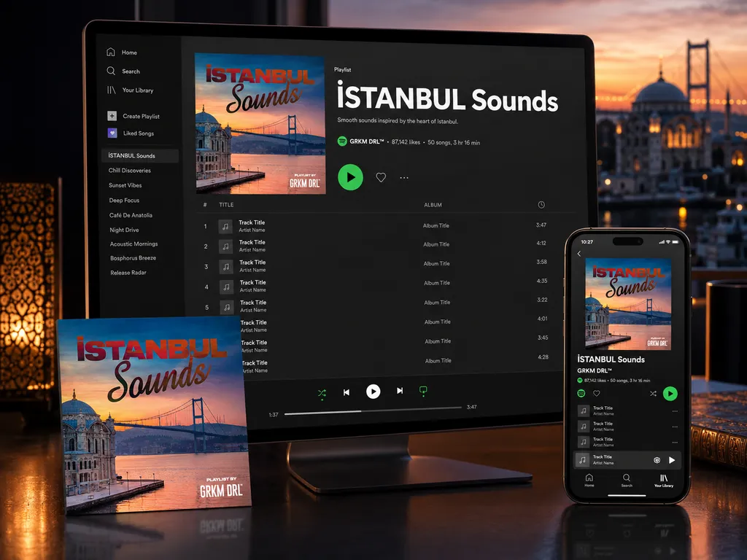
Task: Play the İSTANBUL Sounds playlist on the desktop
Action: (x=350, y=177)
